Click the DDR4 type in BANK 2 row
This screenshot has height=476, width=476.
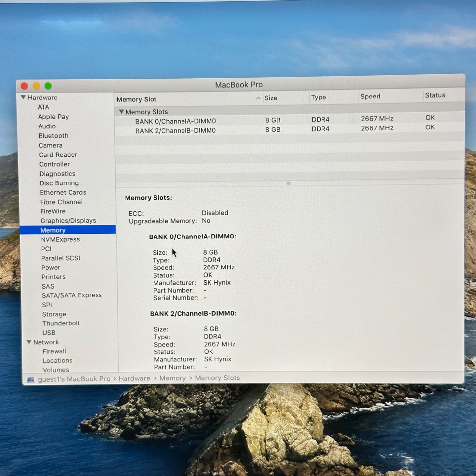click(321, 129)
